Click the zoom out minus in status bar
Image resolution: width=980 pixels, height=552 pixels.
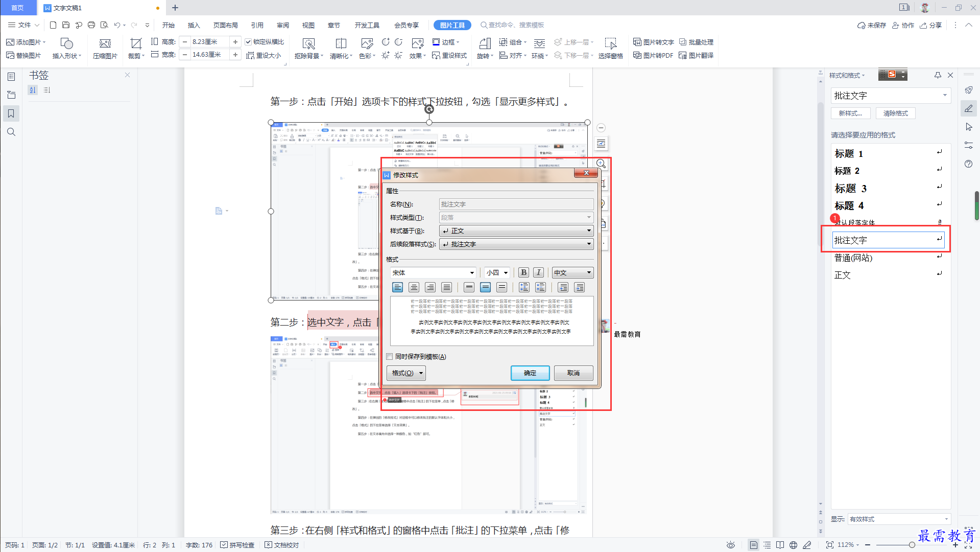868,545
